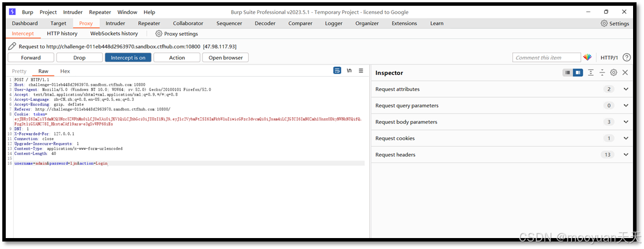Click the Drop button

click(79, 58)
